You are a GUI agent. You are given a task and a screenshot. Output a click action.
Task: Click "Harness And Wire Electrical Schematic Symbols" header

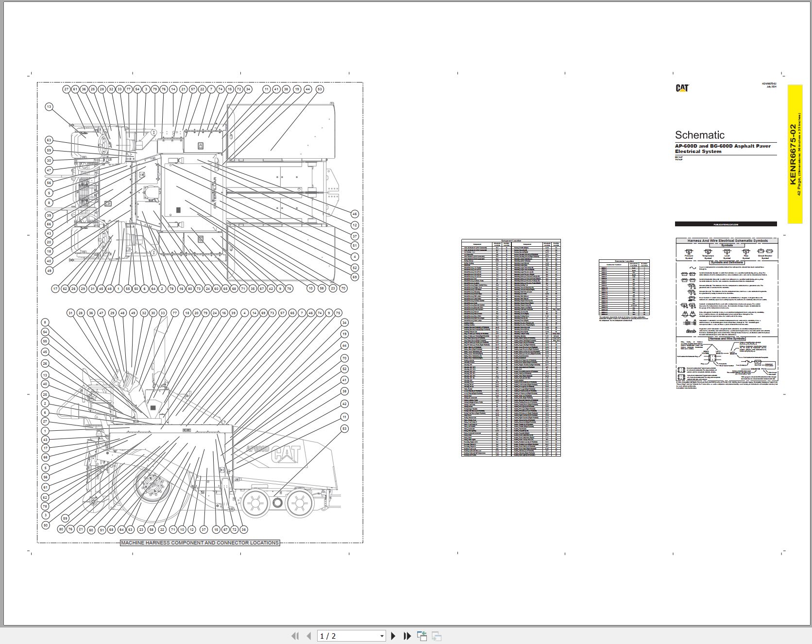coord(727,240)
